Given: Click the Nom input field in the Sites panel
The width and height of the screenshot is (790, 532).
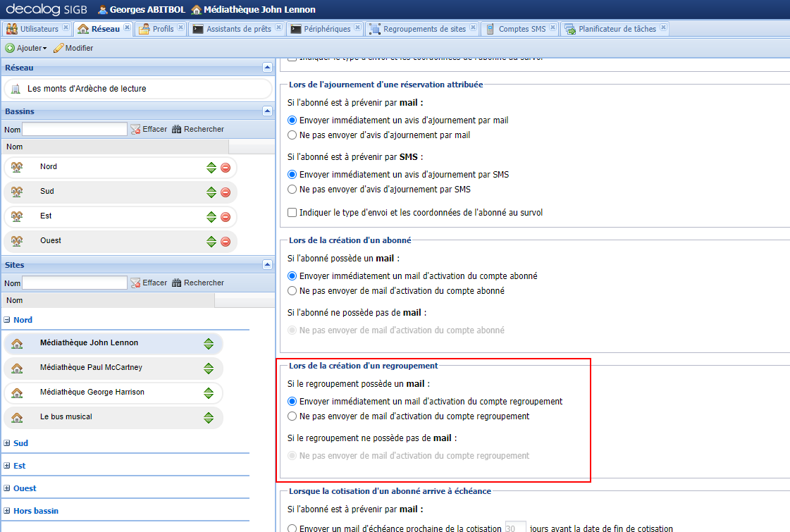Looking at the screenshot, I should click(x=74, y=283).
